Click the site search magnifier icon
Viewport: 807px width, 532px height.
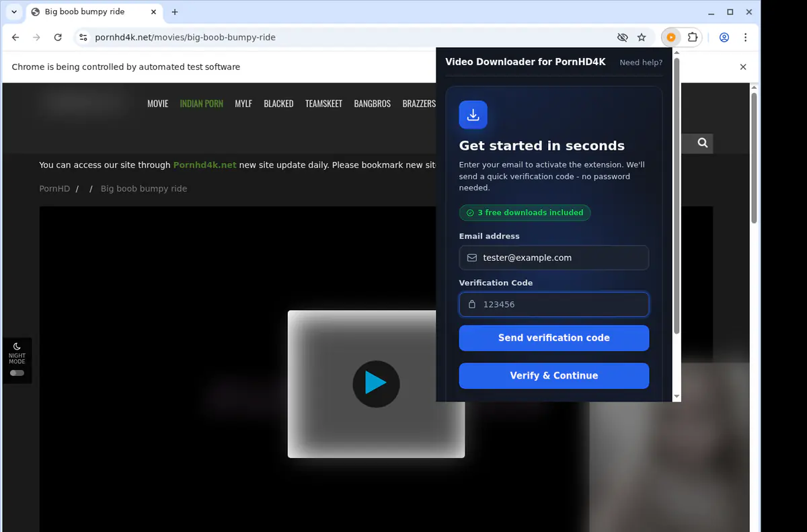click(x=703, y=143)
